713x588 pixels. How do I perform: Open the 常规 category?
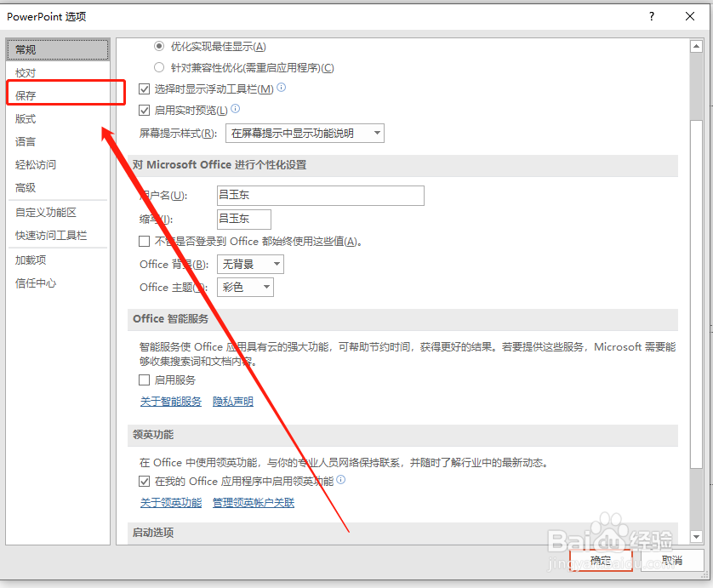(58, 49)
